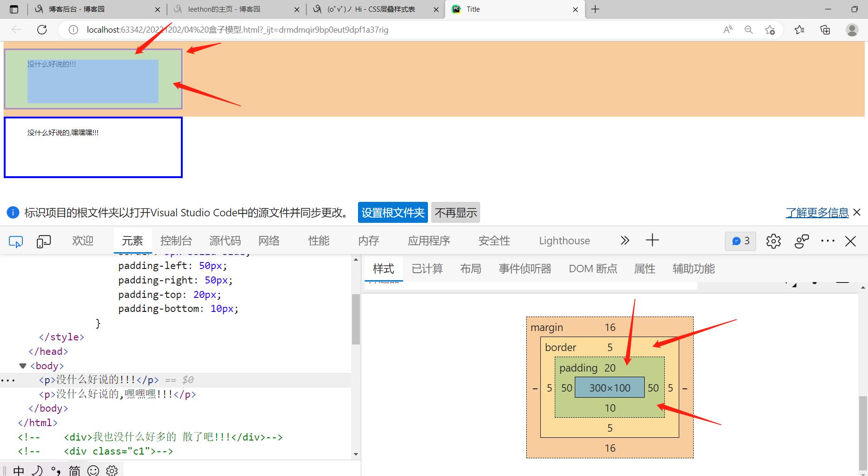Open the Favorites list icon
Screen dimensions: 868x476
pyautogui.click(x=799, y=30)
